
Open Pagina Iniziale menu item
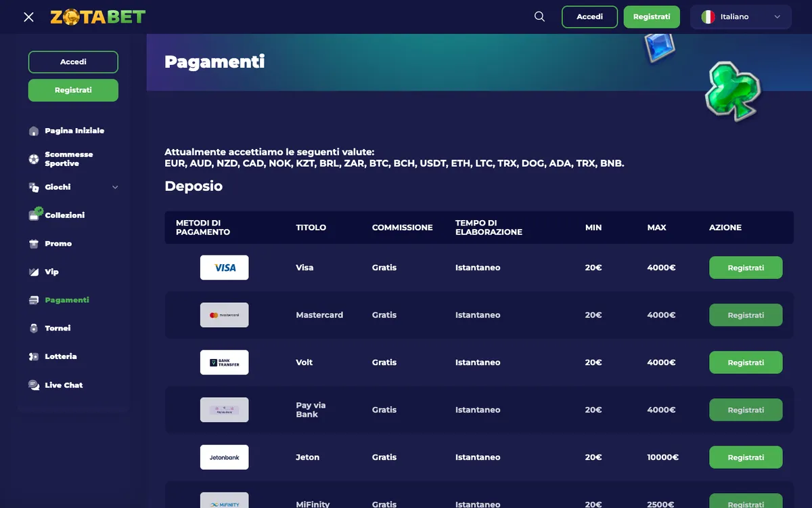coord(74,131)
